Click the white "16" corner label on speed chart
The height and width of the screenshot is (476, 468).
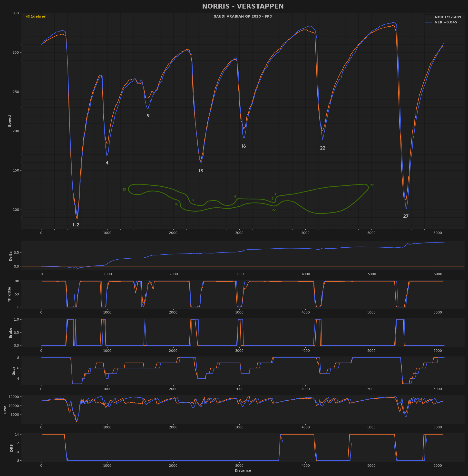pyautogui.click(x=244, y=146)
